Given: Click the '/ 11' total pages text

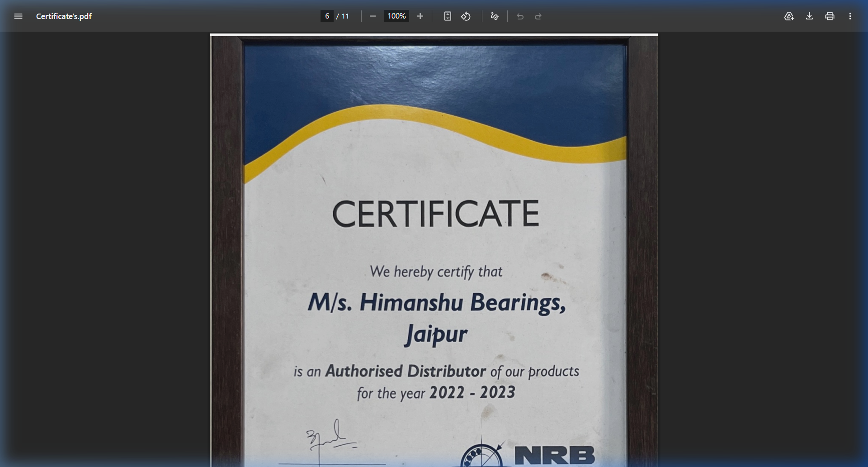Looking at the screenshot, I should pyautogui.click(x=343, y=16).
